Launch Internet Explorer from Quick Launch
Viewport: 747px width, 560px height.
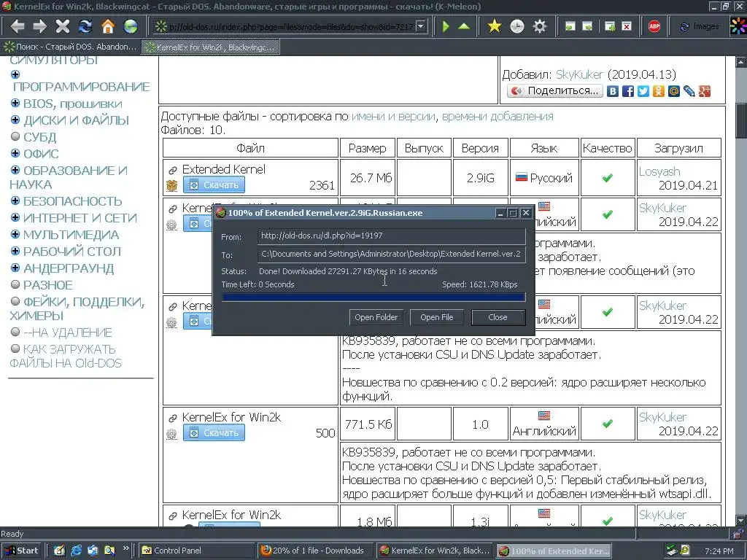point(76,551)
